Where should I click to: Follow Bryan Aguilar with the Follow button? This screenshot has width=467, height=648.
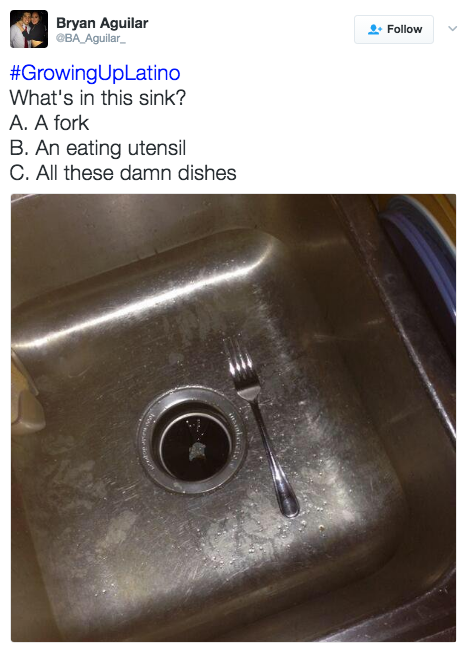(394, 29)
